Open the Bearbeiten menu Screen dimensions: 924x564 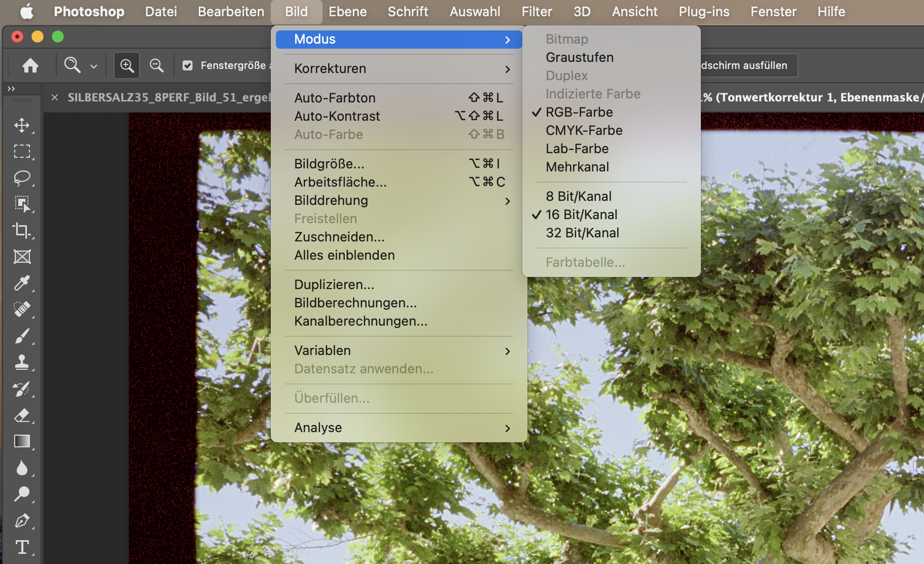231,11
